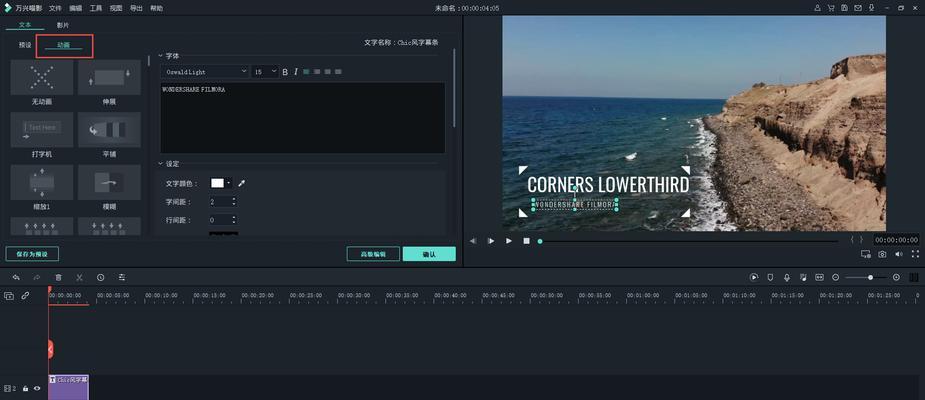This screenshot has width=925, height=400.
Task: Select the third text alignment button
Action: (327, 72)
